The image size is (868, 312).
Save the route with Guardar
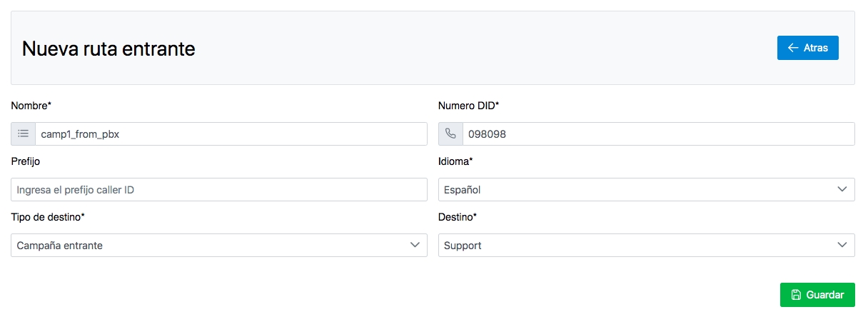pos(817,295)
